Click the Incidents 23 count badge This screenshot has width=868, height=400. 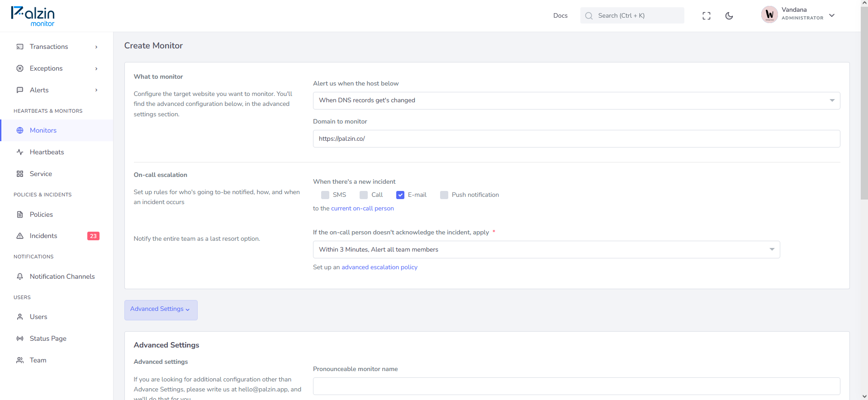tap(93, 236)
